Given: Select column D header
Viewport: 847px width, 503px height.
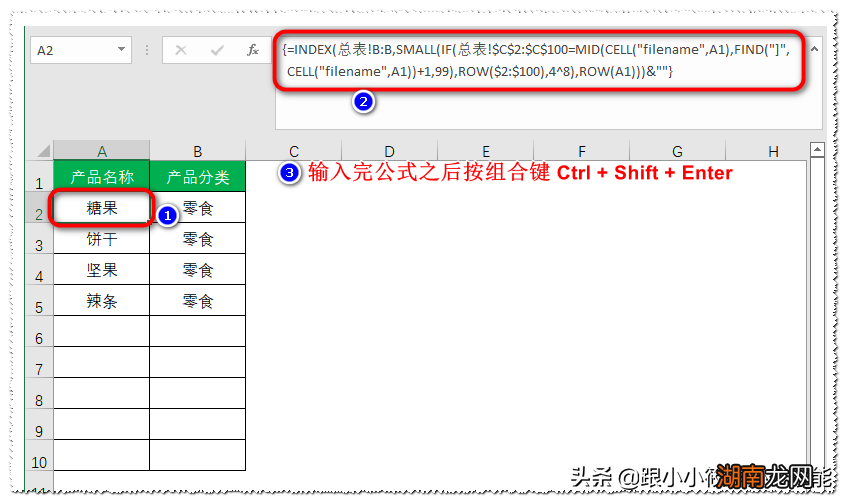Looking at the screenshot, I should pos(389,151).
